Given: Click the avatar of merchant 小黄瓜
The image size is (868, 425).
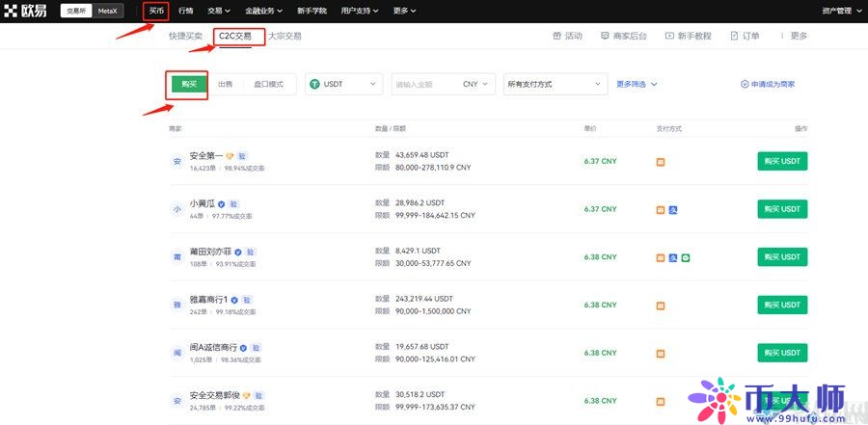Looking at the screenshot, I should point(176,209).
